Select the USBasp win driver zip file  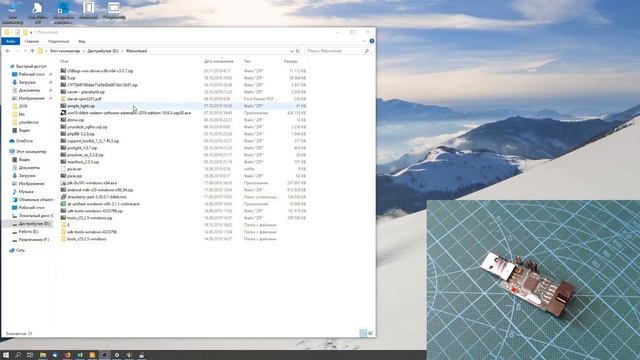97,71
